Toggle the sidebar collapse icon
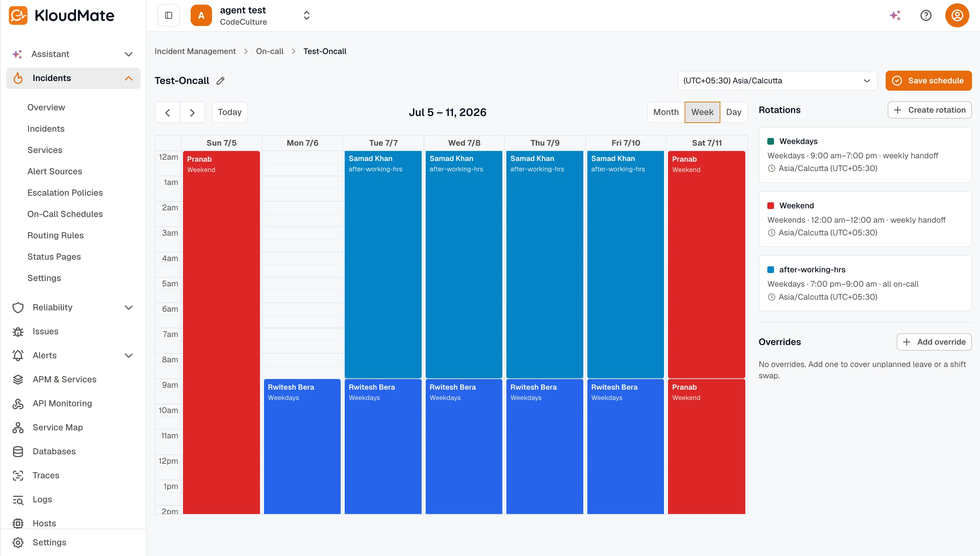This screenshot has width=980, height=556. (169, 15)
